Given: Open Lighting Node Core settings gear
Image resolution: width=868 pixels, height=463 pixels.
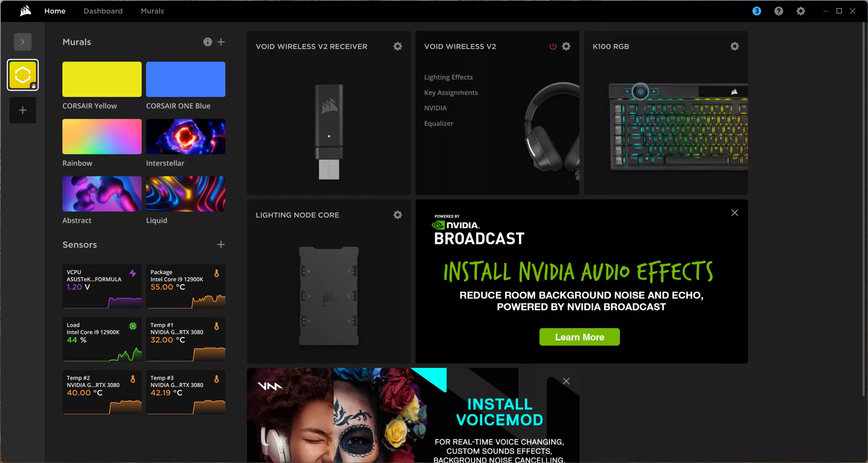Looking at the screenshot, I should [398, 215].
